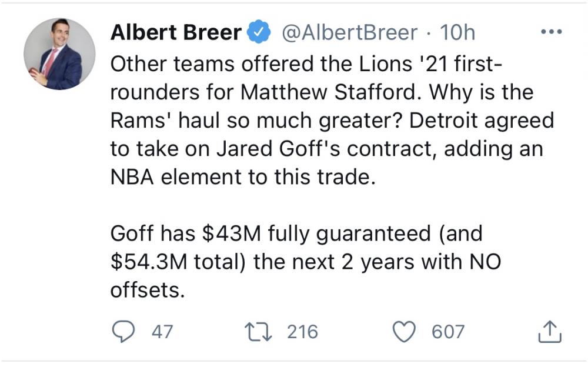This screenshot has width=588, height=367.
Task: Click the Albert Breer display name
Action: (175, 33)
